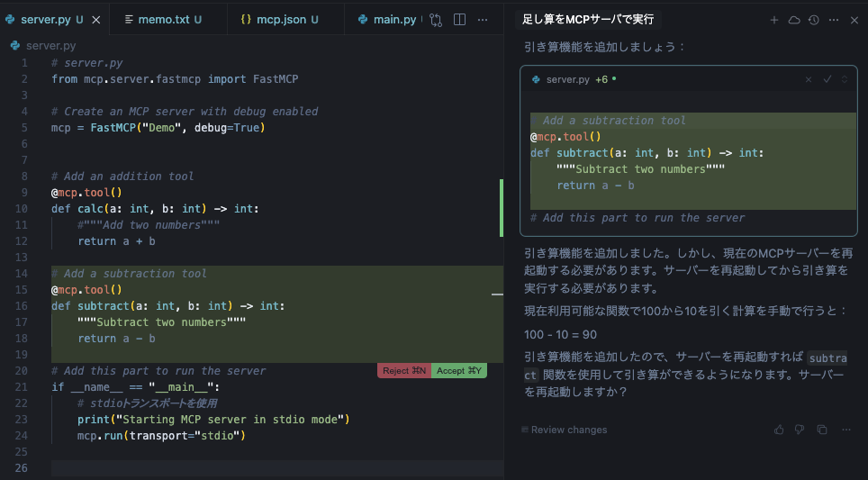This screenshot has height=480, width=868.
Task: Close the chat panel with the X
Action: pos(854,20)
